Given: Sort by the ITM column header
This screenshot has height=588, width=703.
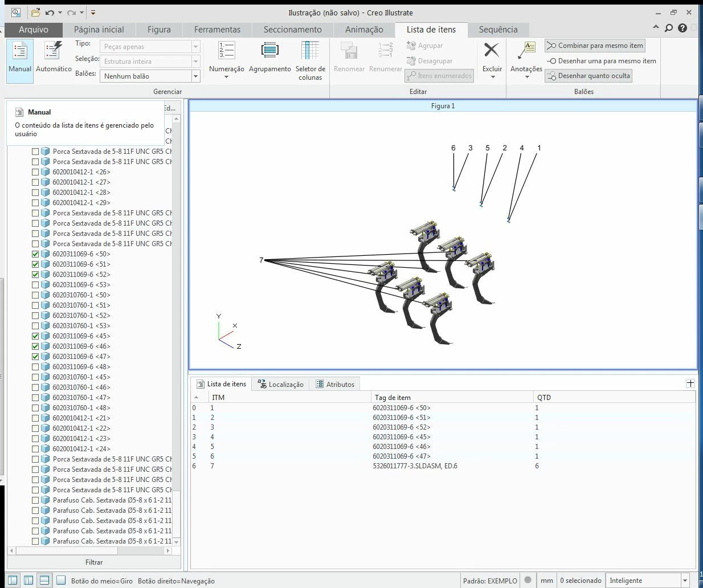Looking at the screenshot, I should (289, 397).
